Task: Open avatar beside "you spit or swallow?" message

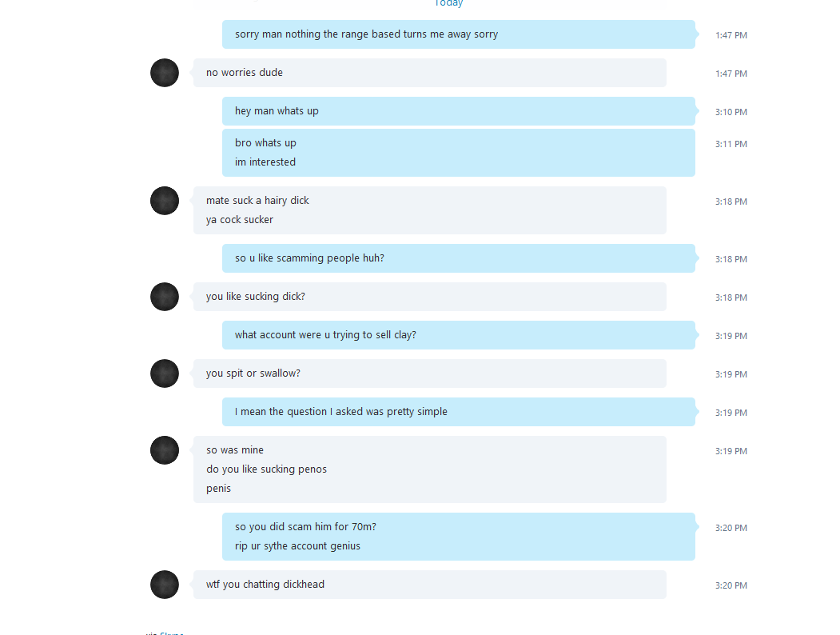Action: (x=165, y=373)
